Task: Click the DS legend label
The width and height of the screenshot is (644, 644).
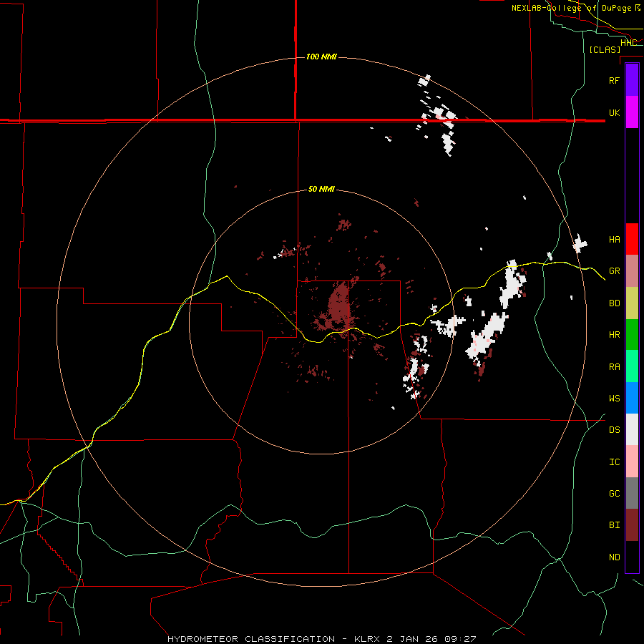Action: tap(614, 430)
